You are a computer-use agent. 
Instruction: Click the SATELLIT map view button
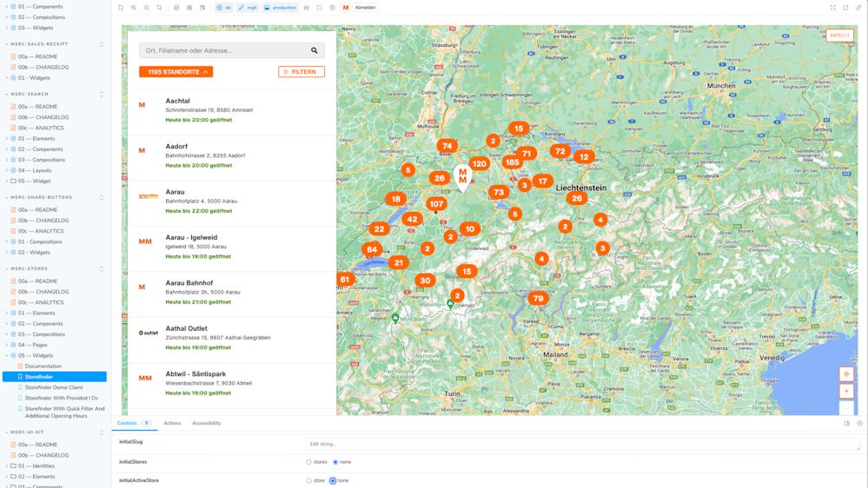click(x=839, y=36)
